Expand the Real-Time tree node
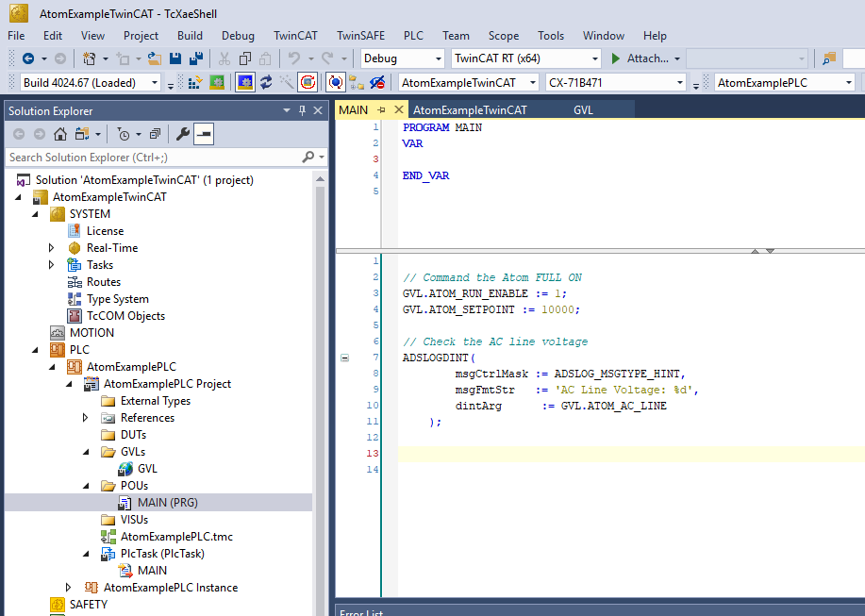This screenshot has height=616, width=865. 52,248
